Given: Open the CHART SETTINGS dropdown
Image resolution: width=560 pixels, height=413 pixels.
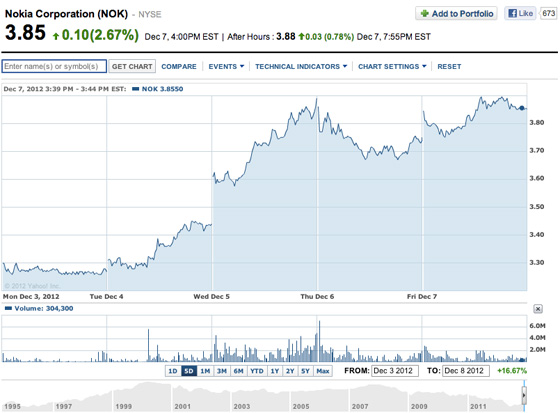Looking at the screenshot, I should pos(392,66).
